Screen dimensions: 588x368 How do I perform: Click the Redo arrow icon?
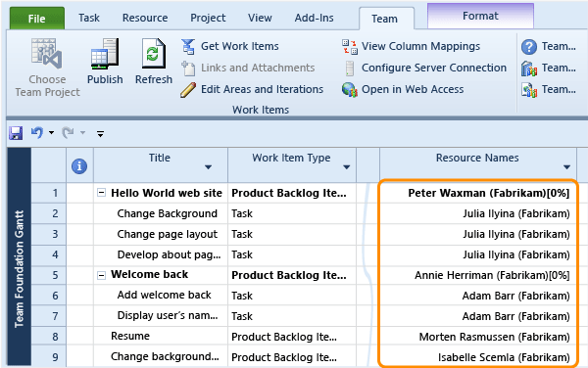click(x=68, y=132)
